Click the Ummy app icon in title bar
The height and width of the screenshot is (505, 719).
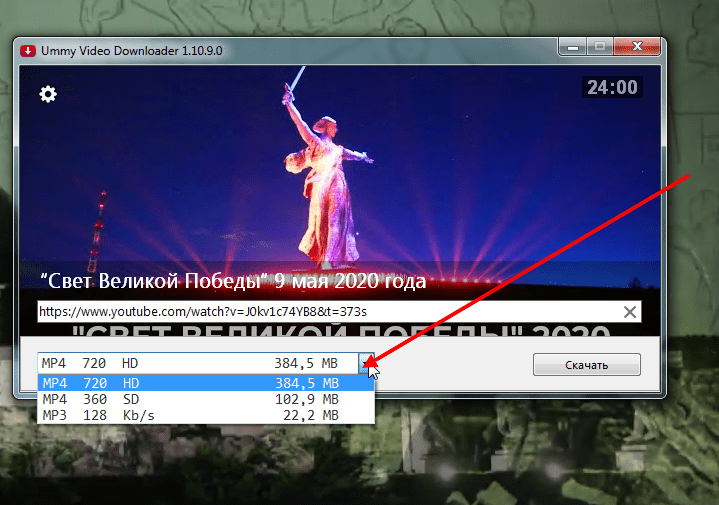pos(31,49)
